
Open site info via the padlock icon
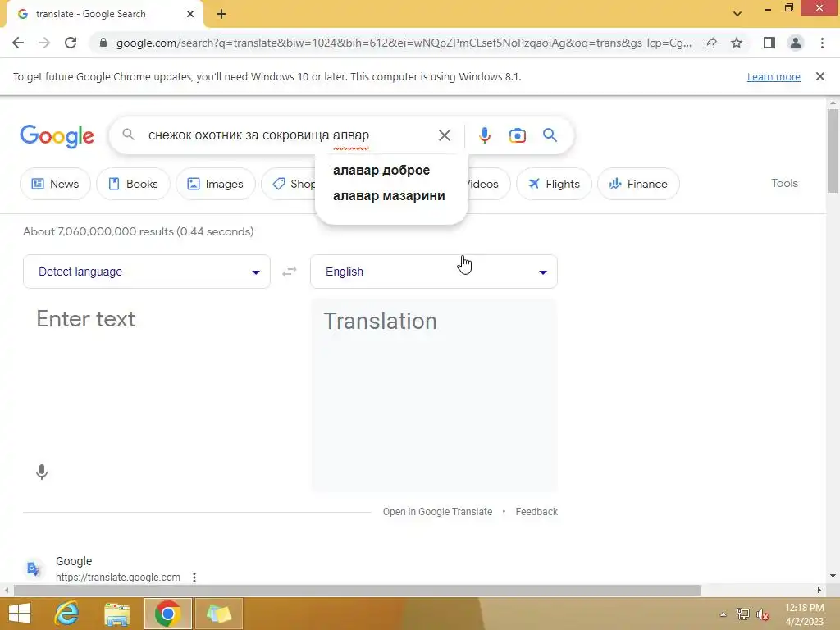103,43
